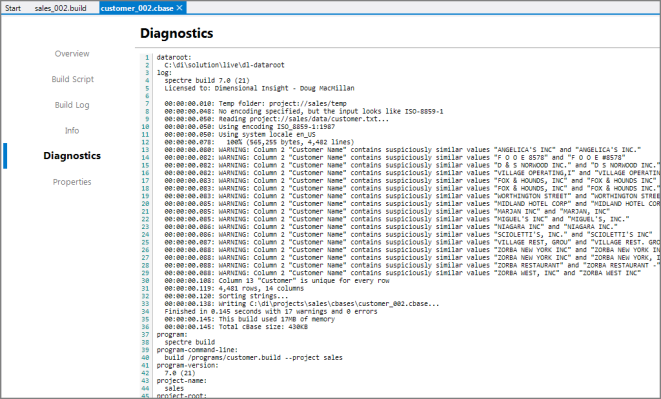Select the Diagnostics sidebar item

tap(72, 156)
